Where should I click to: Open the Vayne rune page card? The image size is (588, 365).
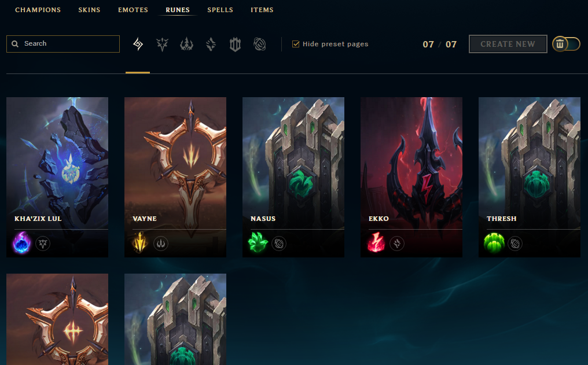(175, 177)
